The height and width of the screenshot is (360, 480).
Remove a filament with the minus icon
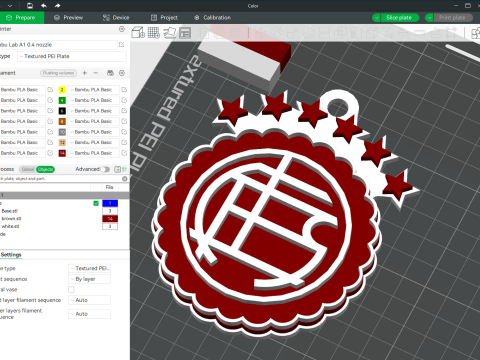pos(96,73)
